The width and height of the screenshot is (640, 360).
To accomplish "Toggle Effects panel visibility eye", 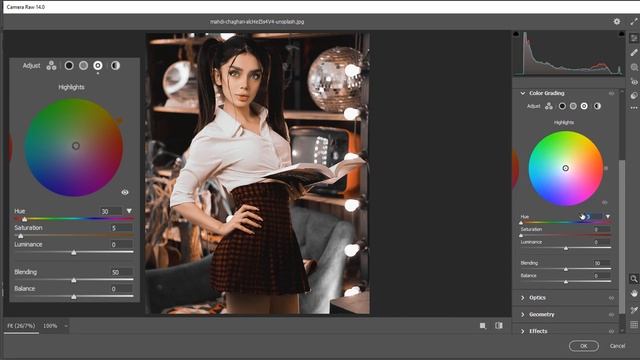I will coord(611,331).
